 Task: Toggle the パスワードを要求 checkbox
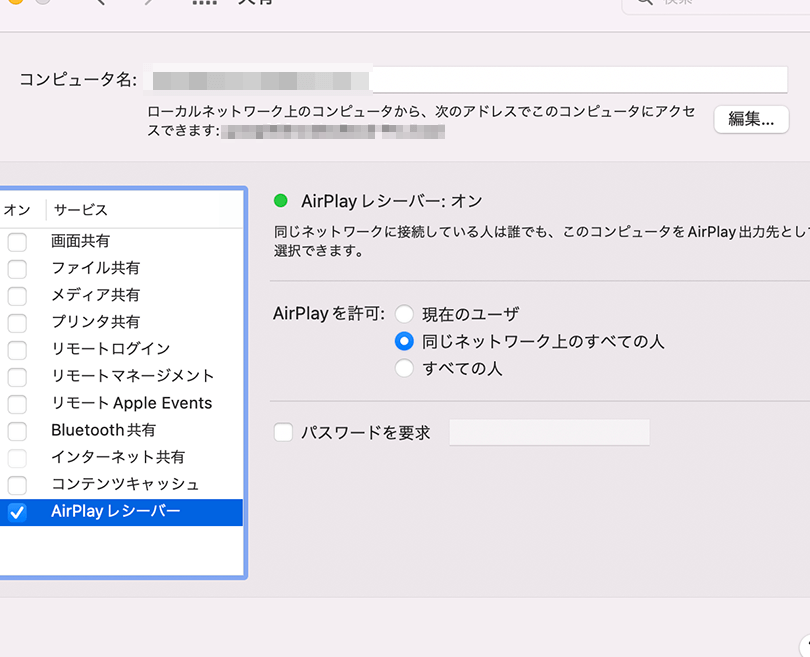point(283,432)
